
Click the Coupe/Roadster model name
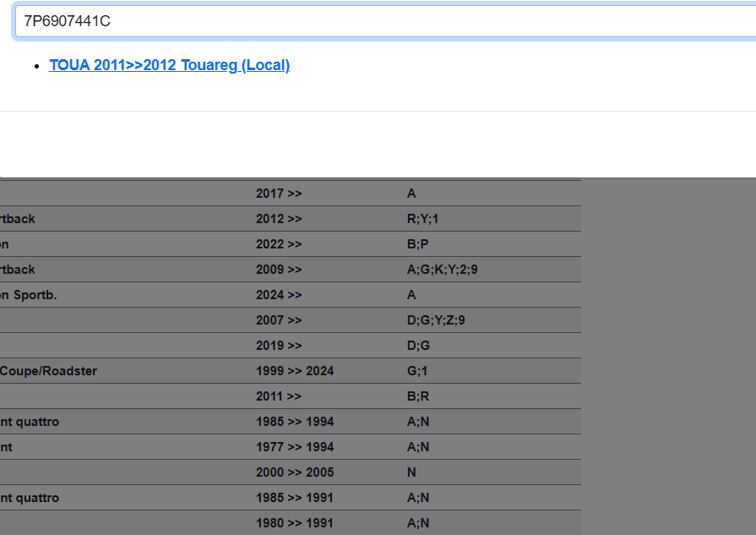[48, 371]
